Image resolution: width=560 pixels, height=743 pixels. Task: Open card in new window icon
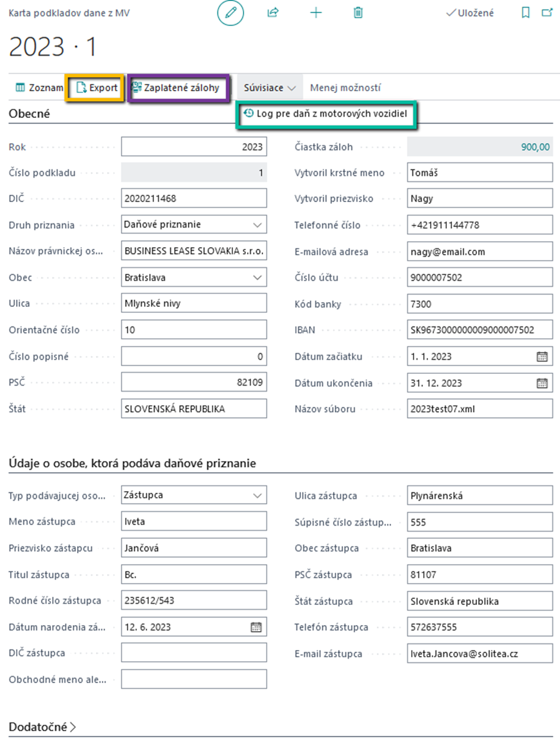coord(547,13)
